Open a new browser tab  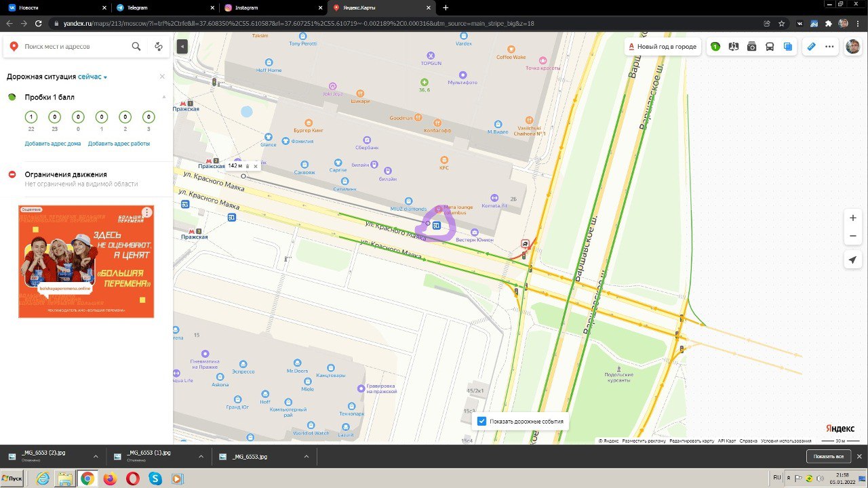pyautogui.click(x=446, y=7)
